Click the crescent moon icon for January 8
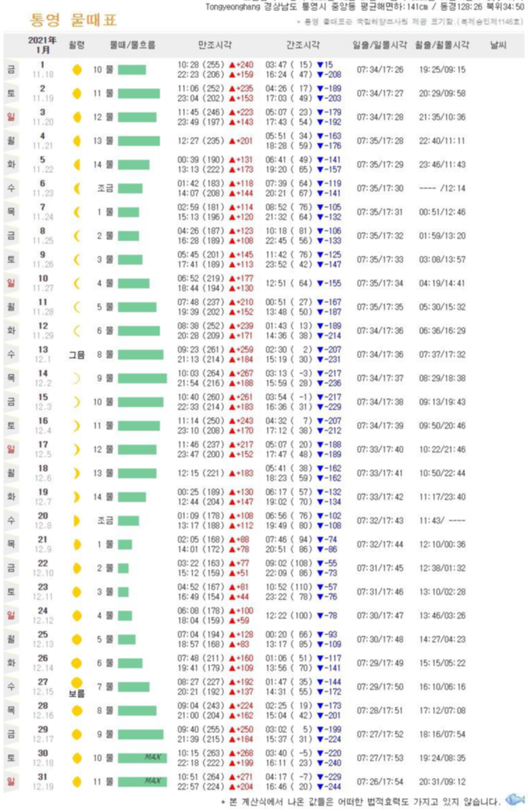528x812 pixels. 77,235
